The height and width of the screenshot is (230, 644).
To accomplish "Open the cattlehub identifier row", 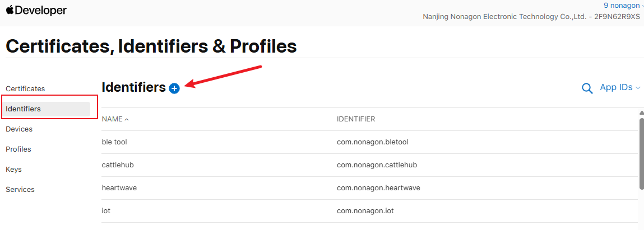I will tap(118, 165).
